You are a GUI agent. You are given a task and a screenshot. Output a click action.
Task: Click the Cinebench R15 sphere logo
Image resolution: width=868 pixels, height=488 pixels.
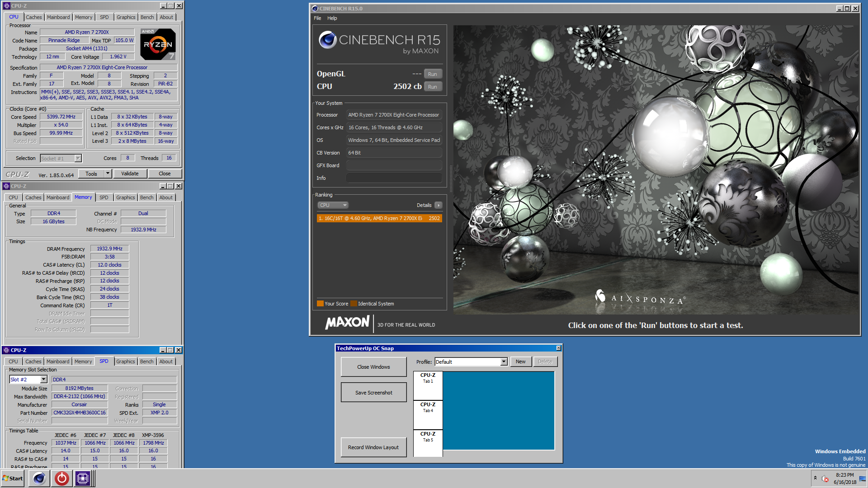327,40
